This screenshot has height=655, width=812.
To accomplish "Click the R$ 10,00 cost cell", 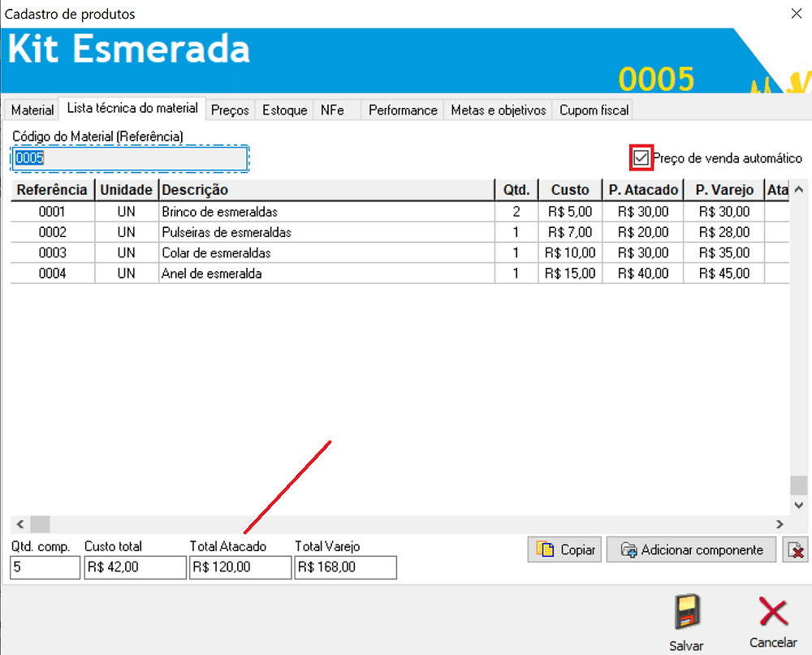I will (x=570, y=253).
